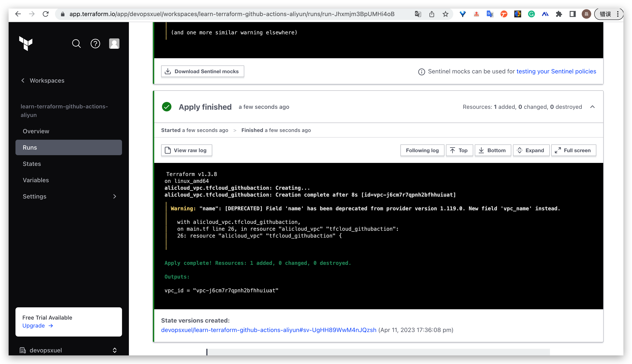Open search with magnifier icon
The image size is (632, 364).
76,44
